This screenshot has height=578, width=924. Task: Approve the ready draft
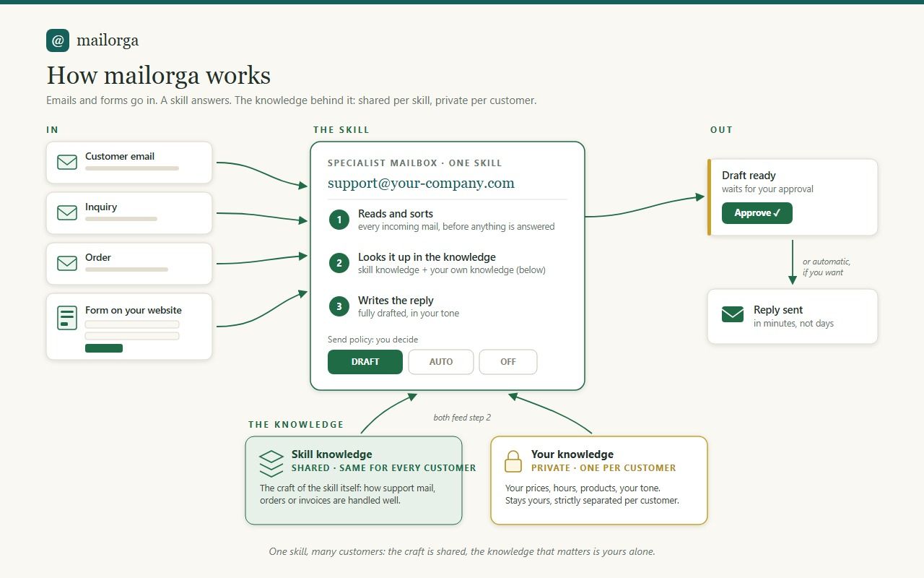coord(757,213)
